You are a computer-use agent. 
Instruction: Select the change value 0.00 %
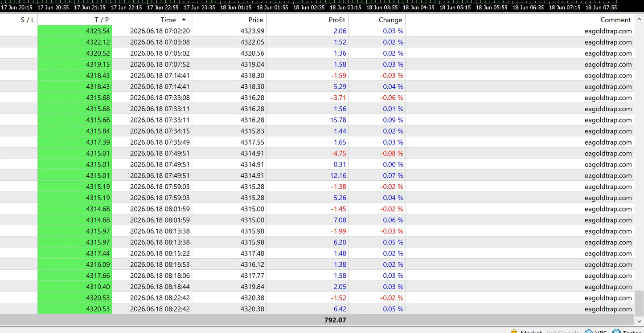[393, 164]
